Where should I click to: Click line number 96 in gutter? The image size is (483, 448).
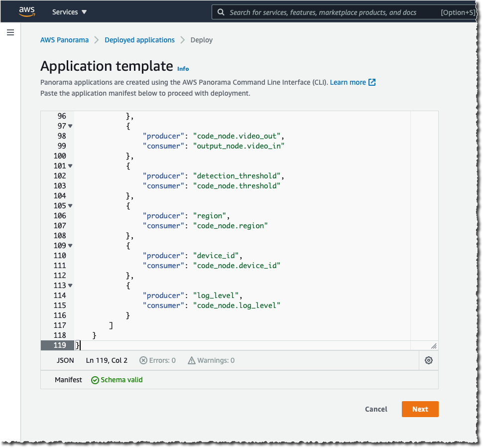pyautogui.click(x=62, y=116)
